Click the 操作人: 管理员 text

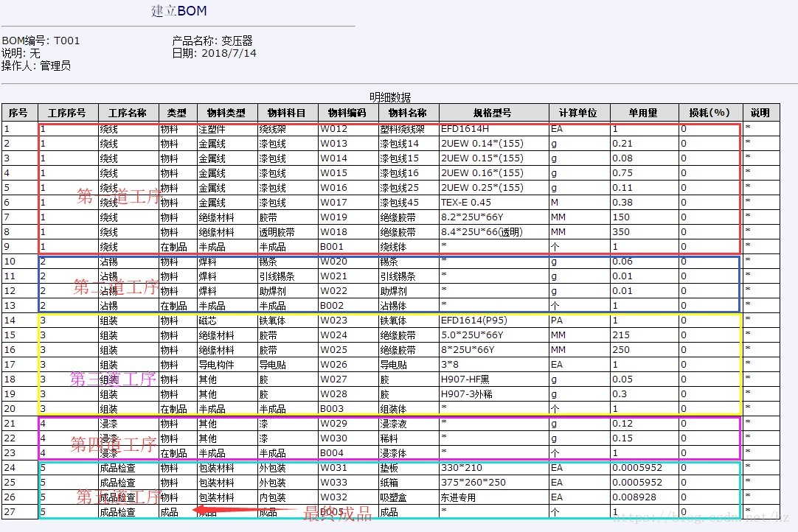36,66
